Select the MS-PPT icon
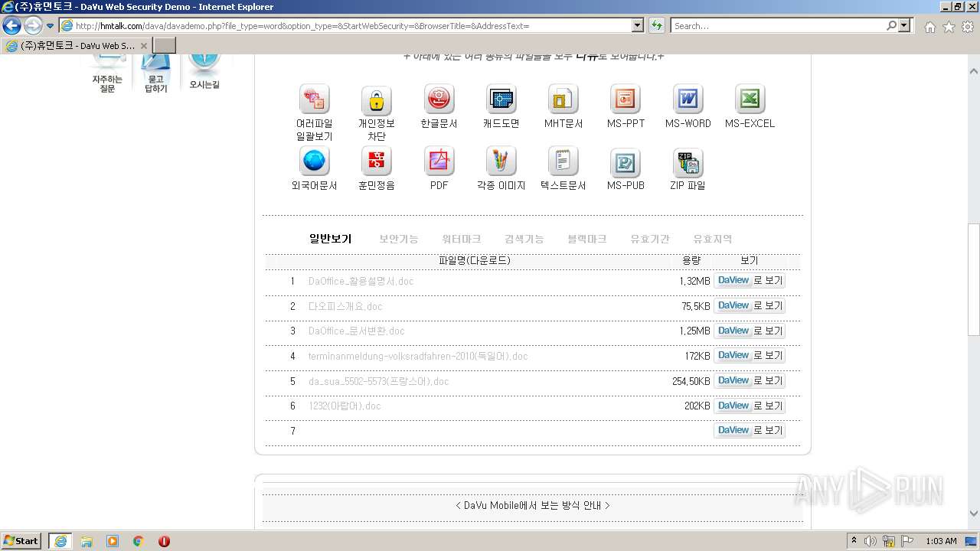 626,99
